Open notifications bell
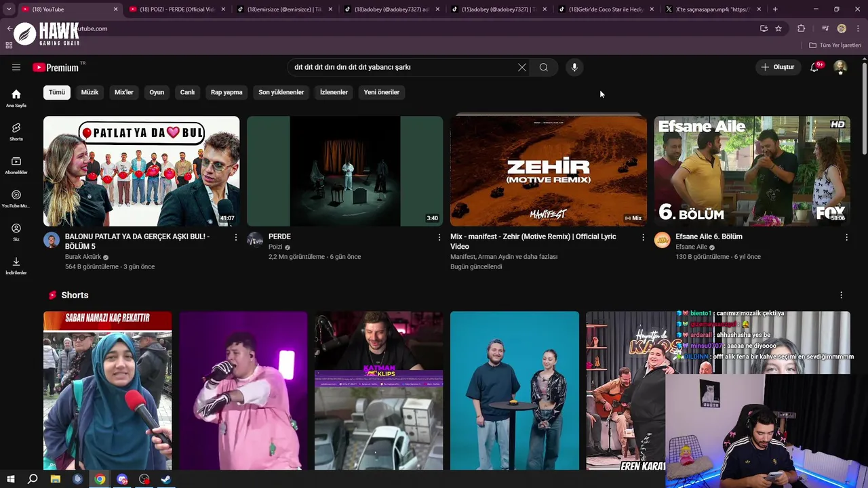Screen dimensions: 868x488 pos(814,67)
